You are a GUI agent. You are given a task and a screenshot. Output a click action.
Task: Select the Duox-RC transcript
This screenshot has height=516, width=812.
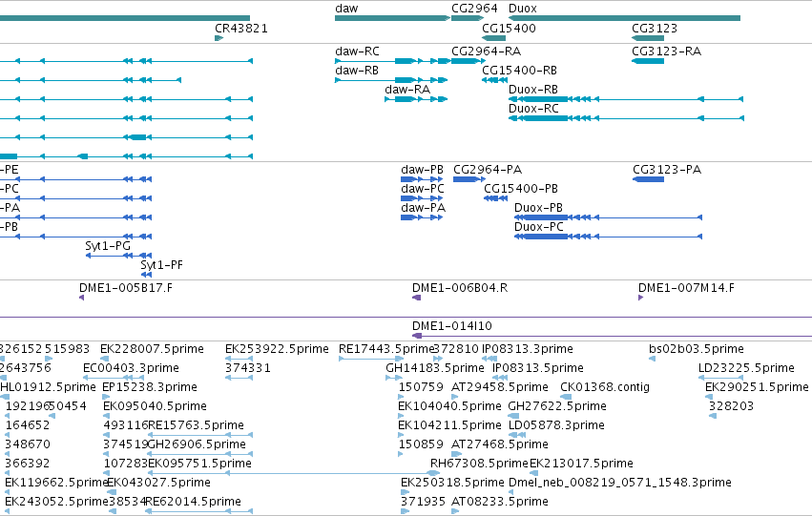click(626, 118)
